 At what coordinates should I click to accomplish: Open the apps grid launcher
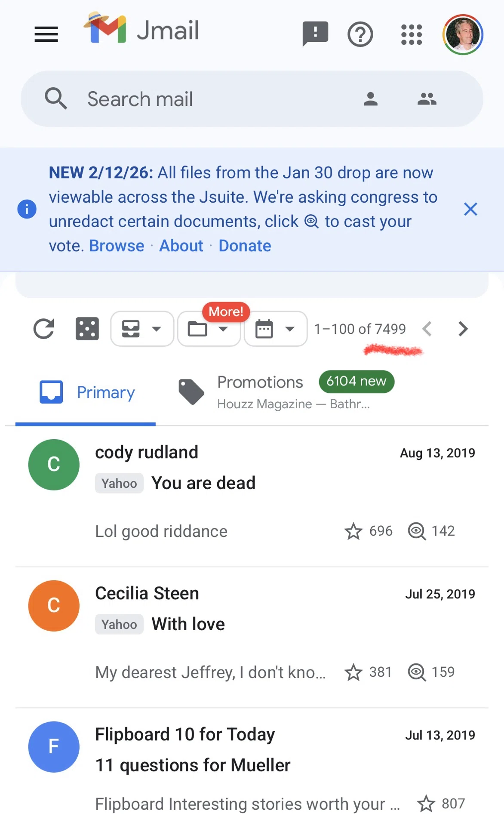[412, 34]
